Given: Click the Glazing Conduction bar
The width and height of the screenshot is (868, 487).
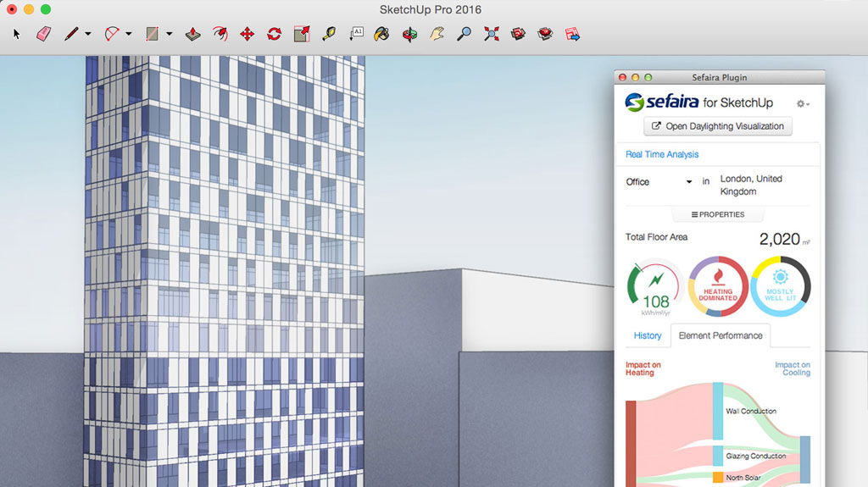Looking at the screenshot, I should pos(717,456).
